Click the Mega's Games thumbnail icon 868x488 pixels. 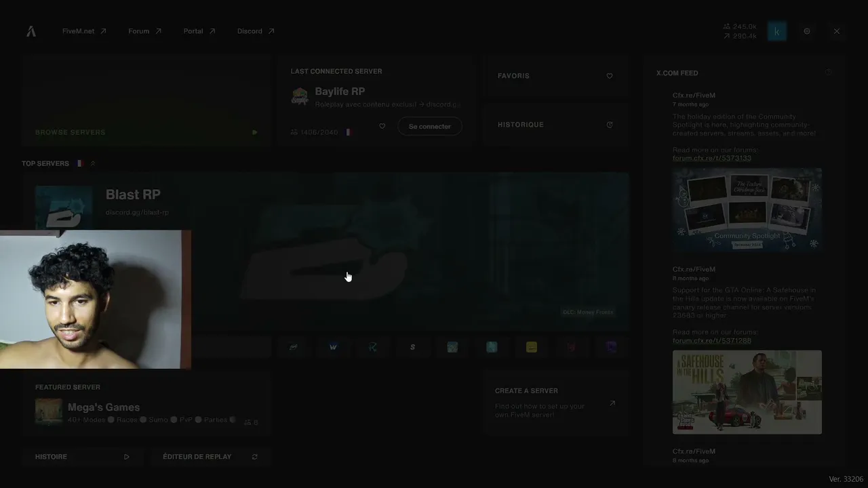[48, 412]
